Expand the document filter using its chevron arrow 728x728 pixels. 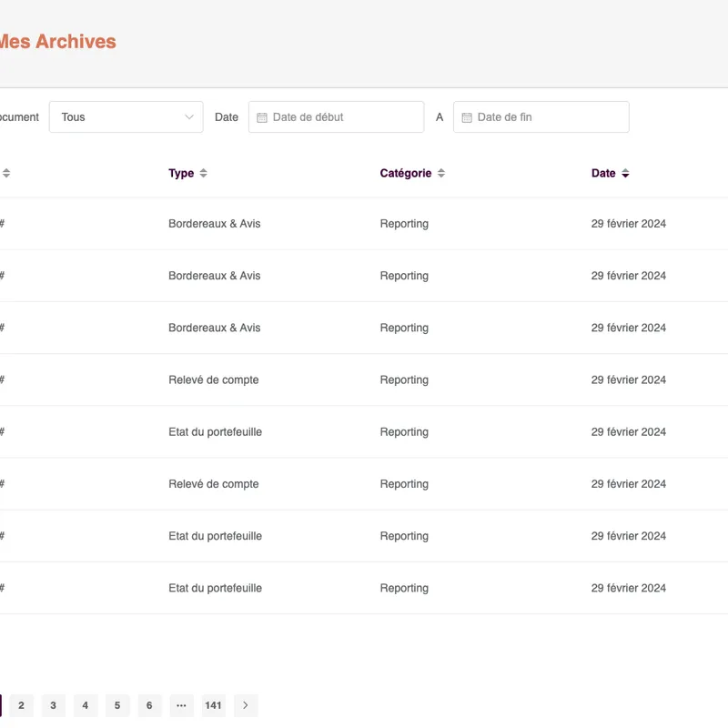tap(189, 116)
